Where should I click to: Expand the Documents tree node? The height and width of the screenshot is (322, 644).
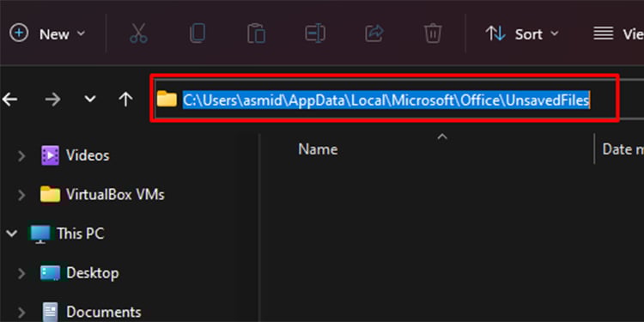point(21,313)
